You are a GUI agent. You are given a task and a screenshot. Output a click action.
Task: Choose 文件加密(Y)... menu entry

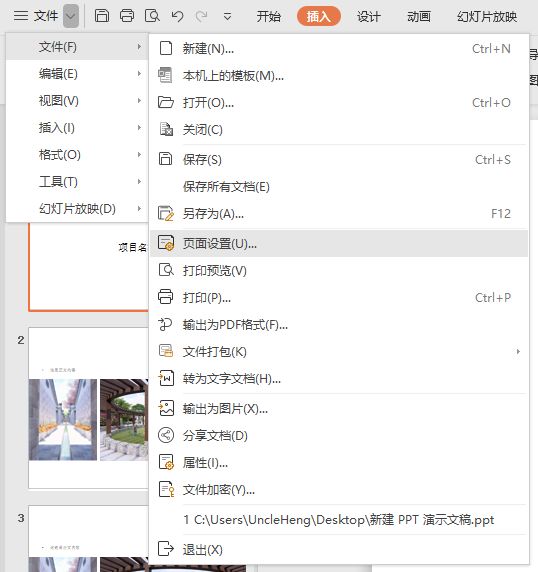pos(339,490)
